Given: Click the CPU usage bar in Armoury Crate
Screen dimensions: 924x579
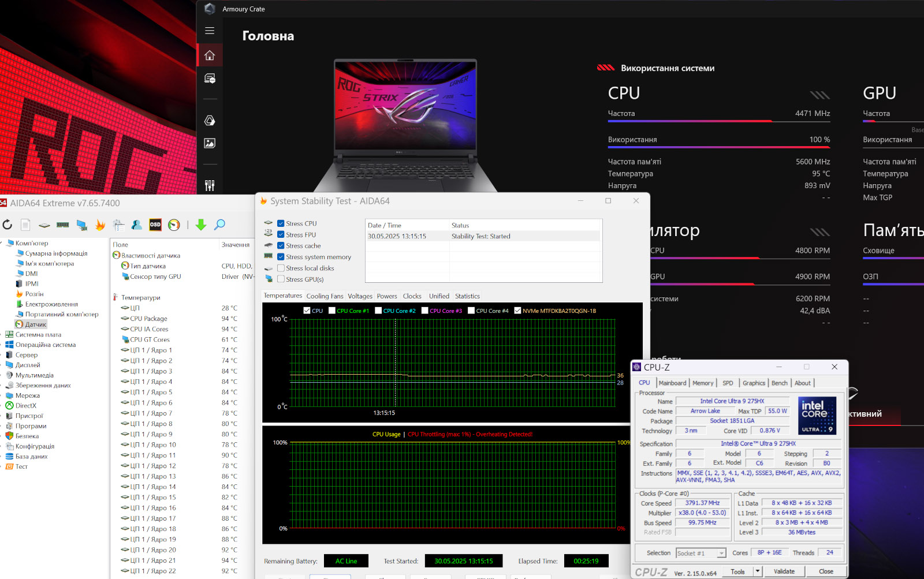Looking at the screenshot, I should click(x=719, y=147).
